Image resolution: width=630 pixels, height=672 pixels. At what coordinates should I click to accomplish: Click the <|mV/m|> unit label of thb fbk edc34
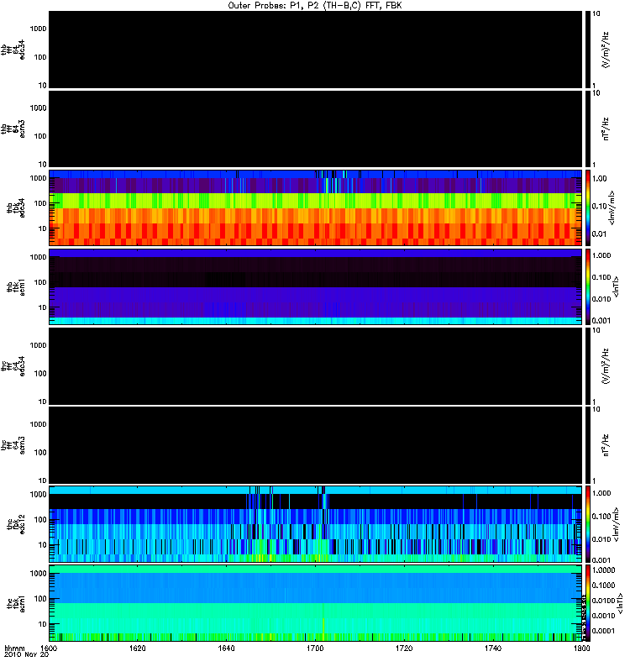tap(612, 207)
